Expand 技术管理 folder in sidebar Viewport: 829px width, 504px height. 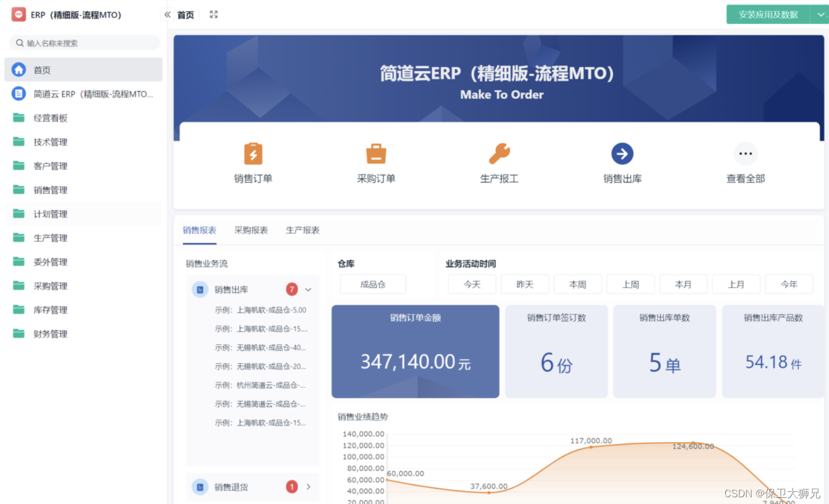tap(83, 142)
